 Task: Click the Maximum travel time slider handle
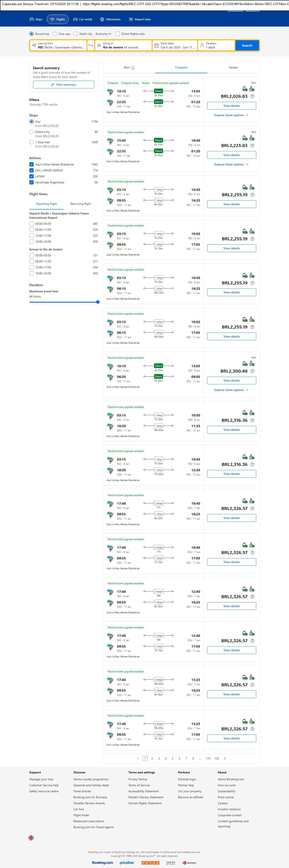(x=98, y=302)
